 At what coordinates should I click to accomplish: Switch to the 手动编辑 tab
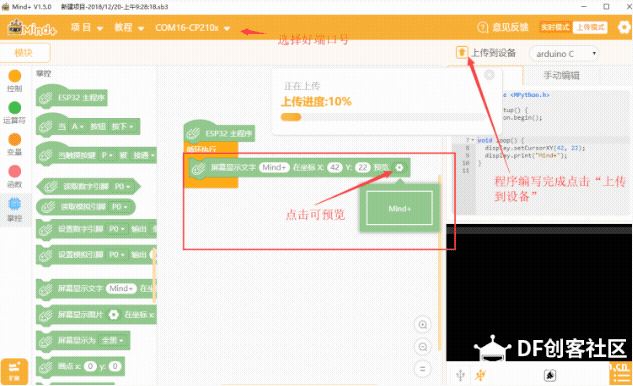pyautogui.click(x=562, y=75)
